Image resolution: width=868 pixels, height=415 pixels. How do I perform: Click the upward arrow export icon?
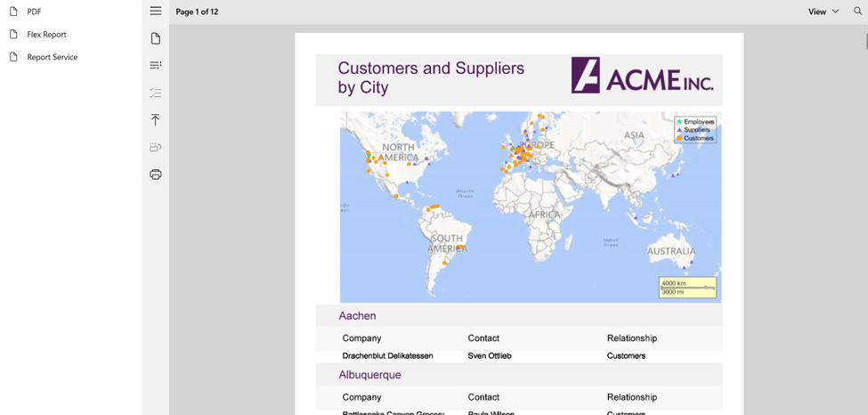pos(156,119)
